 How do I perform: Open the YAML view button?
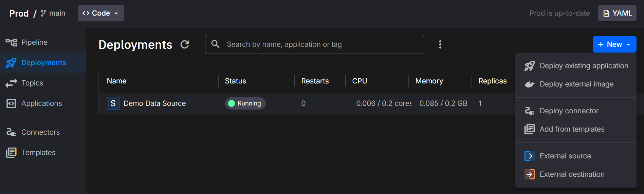(617, 13)
